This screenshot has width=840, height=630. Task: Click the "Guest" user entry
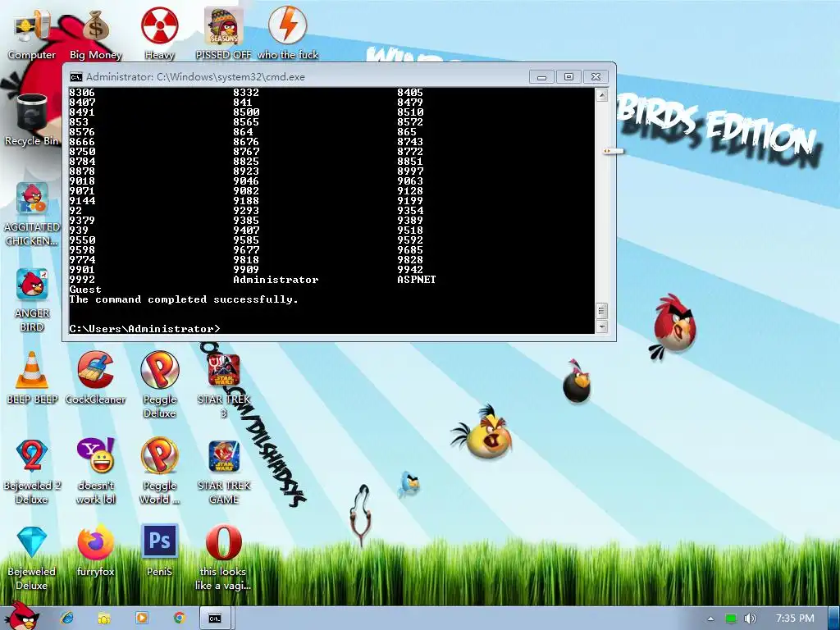(85, 290)
